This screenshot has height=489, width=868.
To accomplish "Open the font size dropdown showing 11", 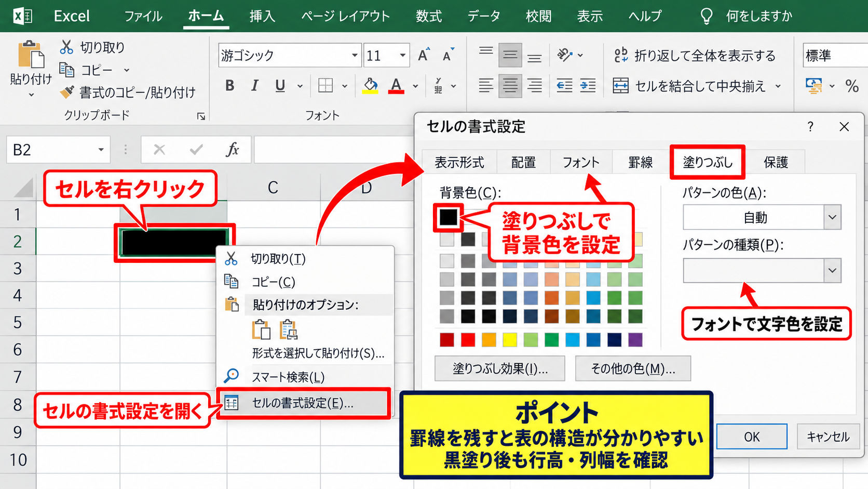I will [402, 55].
